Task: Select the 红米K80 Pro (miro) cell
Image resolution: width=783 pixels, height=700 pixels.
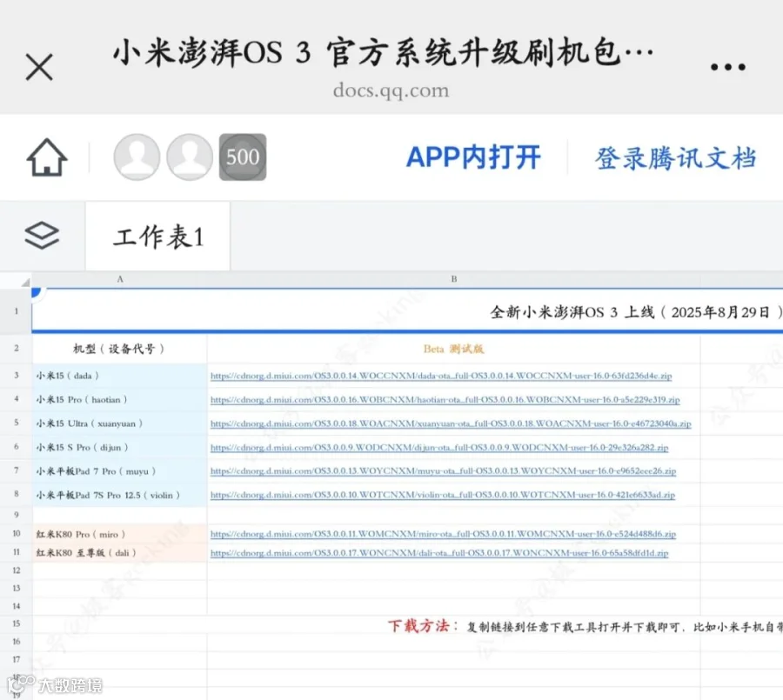Action: tap(119, 534)
